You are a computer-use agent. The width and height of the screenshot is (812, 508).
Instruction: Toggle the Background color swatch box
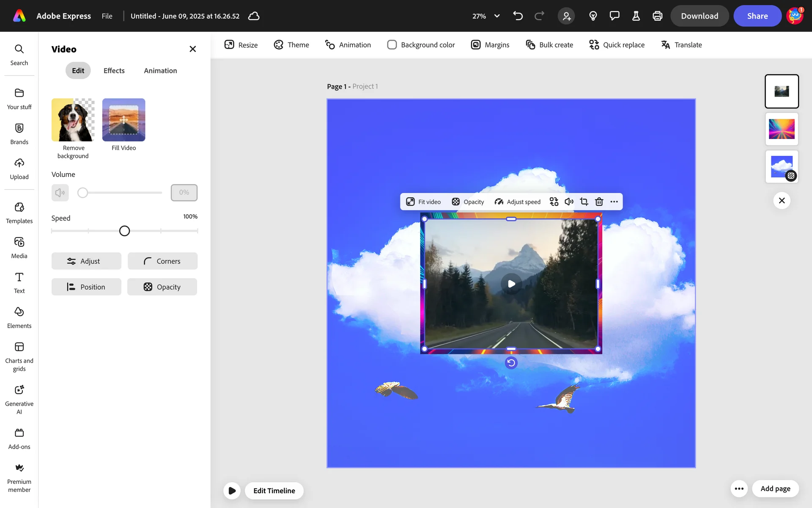point(392,45)
